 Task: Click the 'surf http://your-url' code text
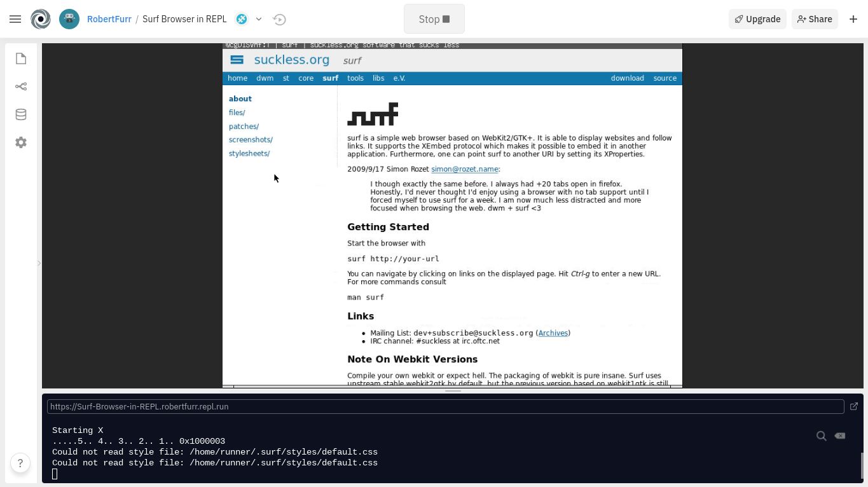point(393,259)
